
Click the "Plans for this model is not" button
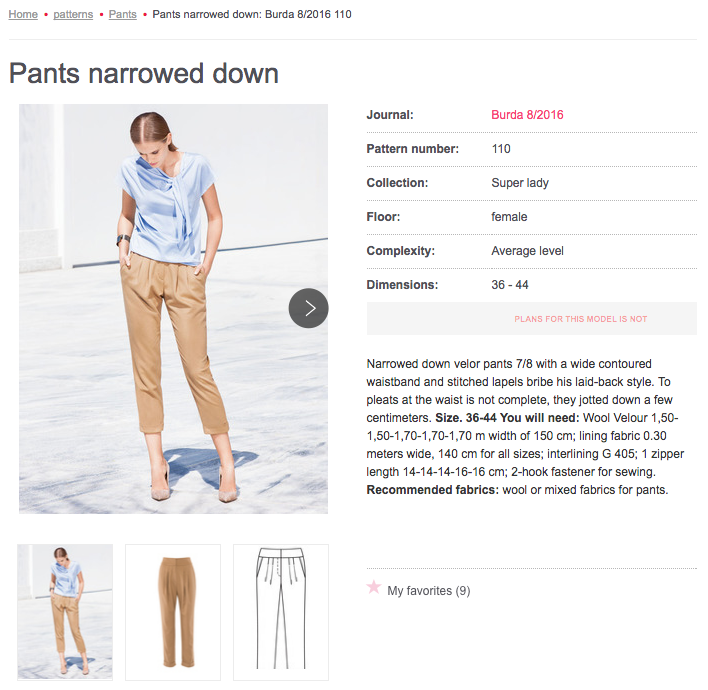(532, 319)
